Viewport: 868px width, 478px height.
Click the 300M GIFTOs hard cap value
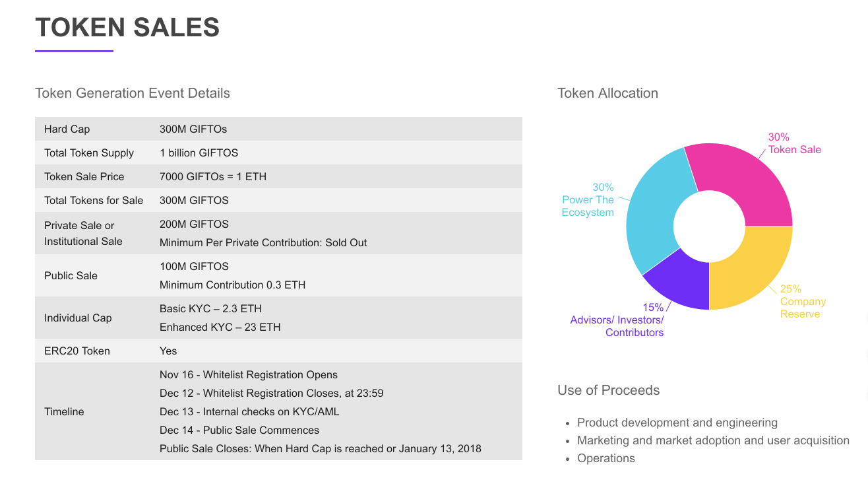(193, 129)
